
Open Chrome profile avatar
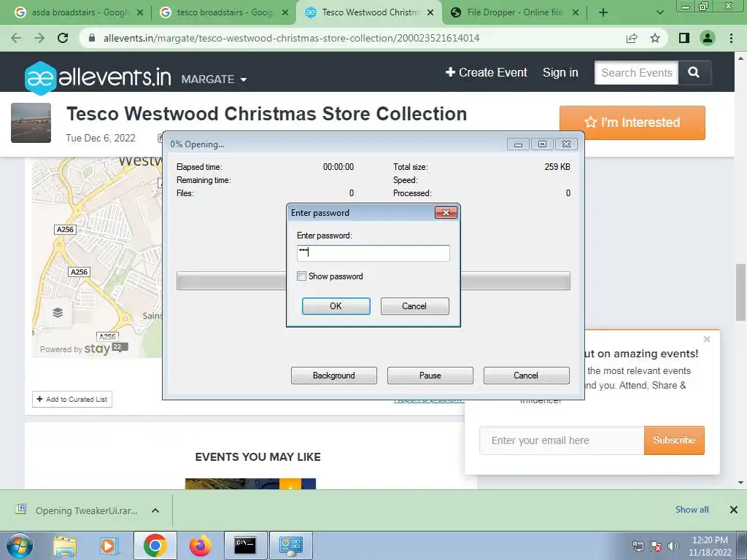[708, 38]
